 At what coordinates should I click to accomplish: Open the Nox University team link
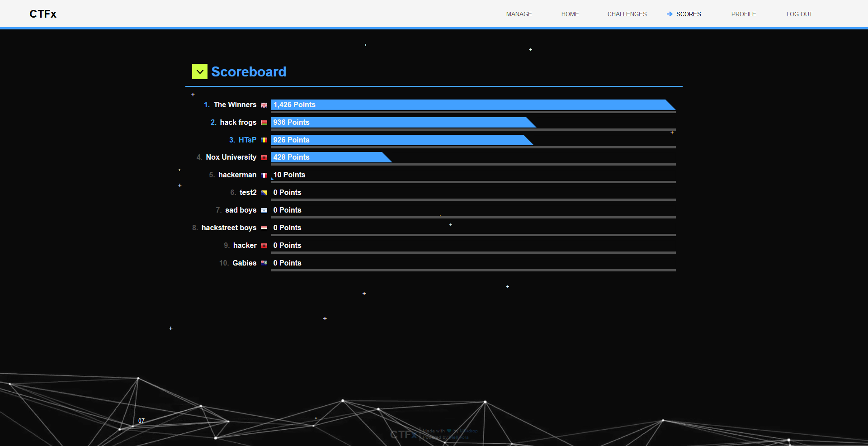(x=231, y=157)
